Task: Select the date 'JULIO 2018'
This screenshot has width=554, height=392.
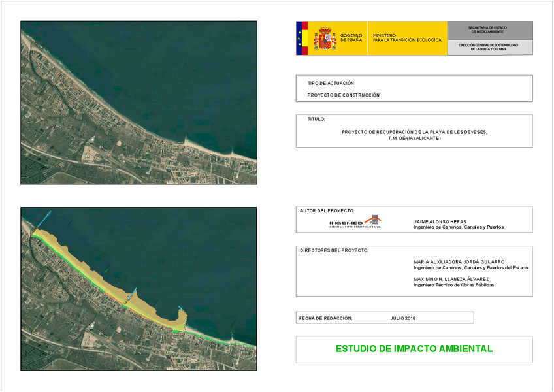Action: (x=403, y=318)
